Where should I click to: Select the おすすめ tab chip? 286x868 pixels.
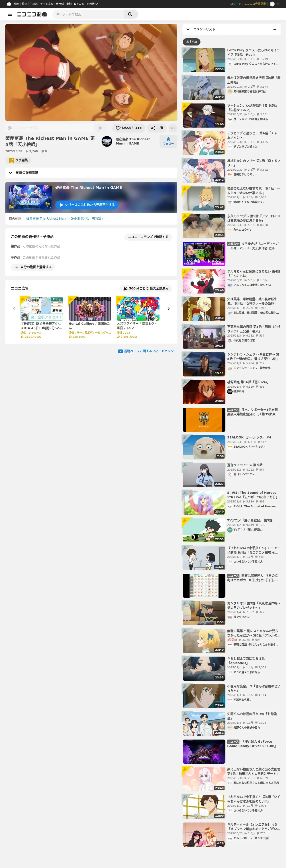tap(192, 42)
